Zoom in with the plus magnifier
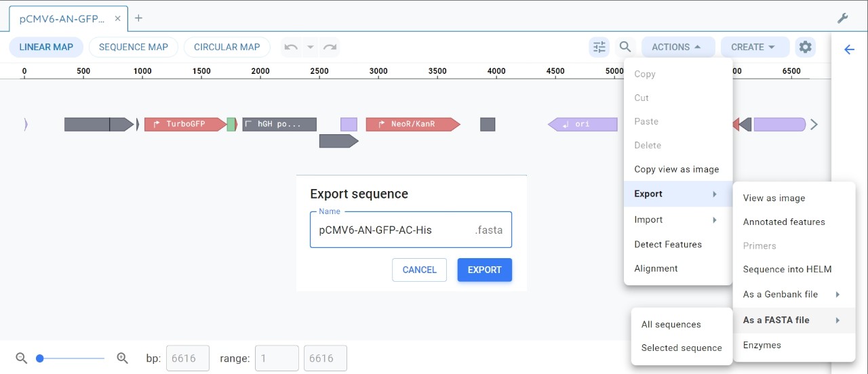 [123, 358]
